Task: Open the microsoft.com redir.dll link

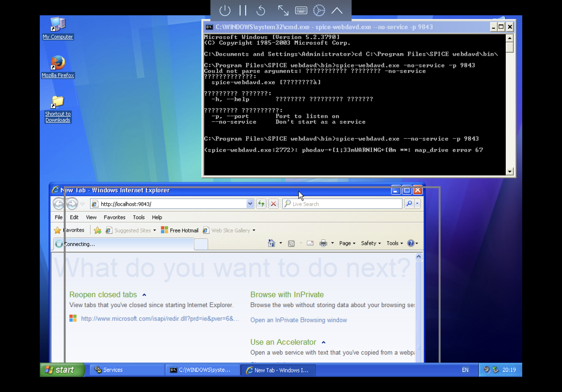Action: [160, 319]
